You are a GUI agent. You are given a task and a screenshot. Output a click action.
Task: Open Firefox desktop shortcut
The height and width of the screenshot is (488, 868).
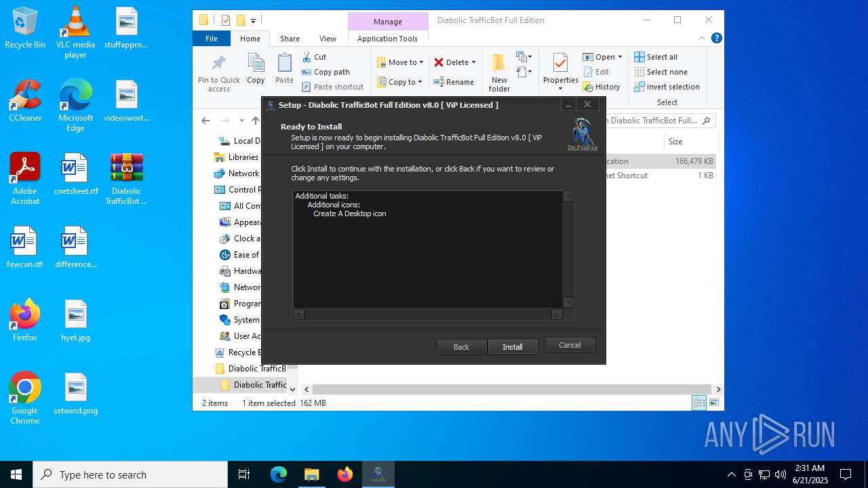click(25, 321)
